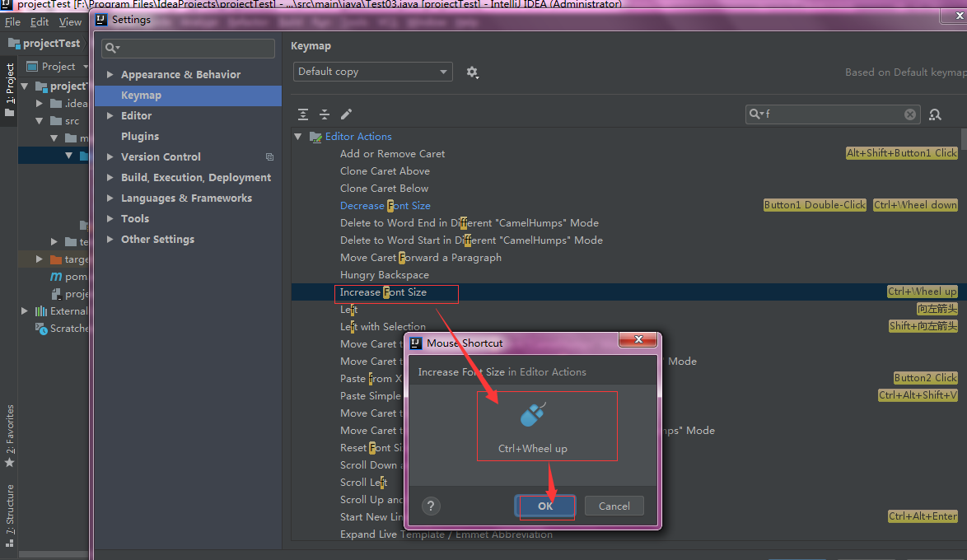Select Left with Selection action
The height and width of the screenshot is (560, 967).
pyautogui.click(x=383, y=326)
